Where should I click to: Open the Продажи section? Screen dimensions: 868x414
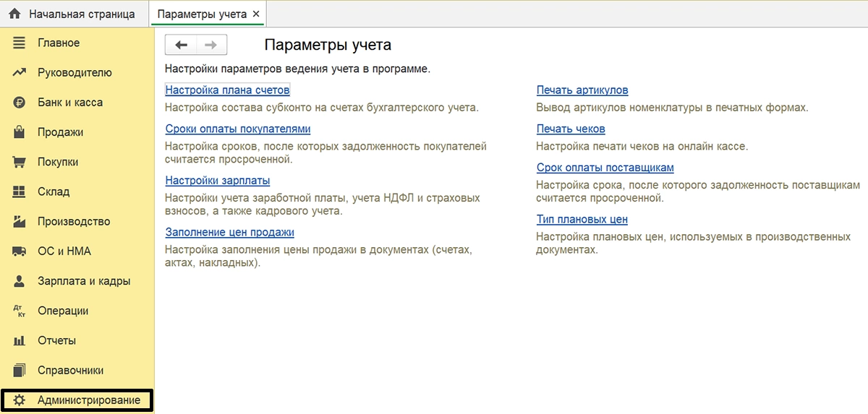coord(60,132)
